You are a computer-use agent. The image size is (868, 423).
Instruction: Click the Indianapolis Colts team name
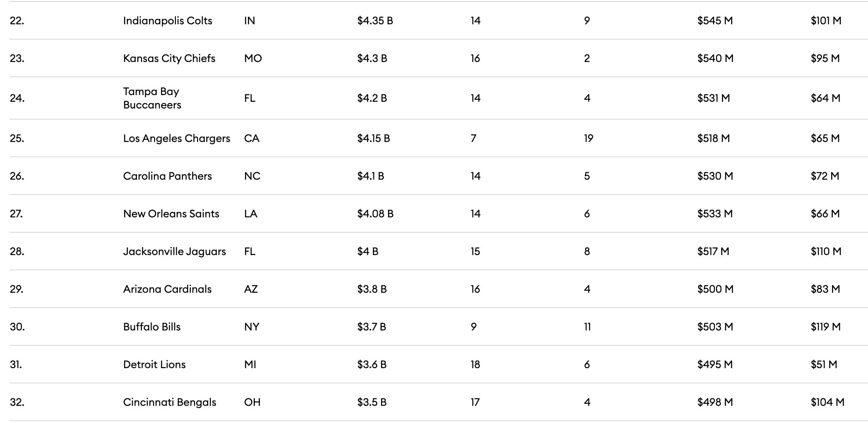pos(167,21)
